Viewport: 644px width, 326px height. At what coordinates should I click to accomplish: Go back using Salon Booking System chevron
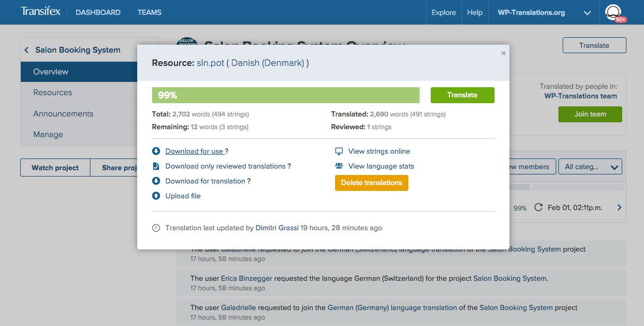pyautogui.click(x=27, y=50)
